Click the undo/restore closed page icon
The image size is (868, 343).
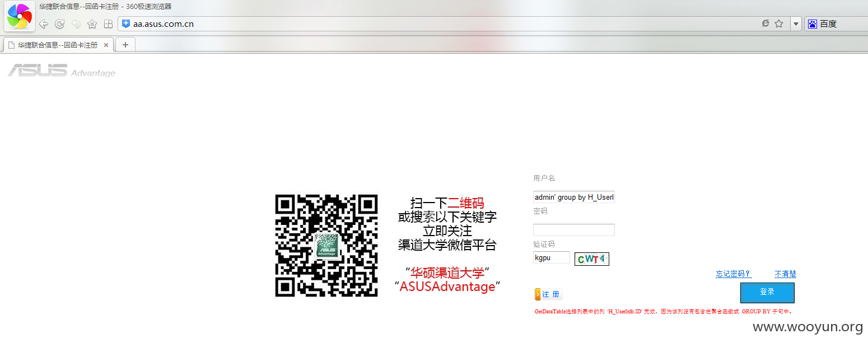76,24
